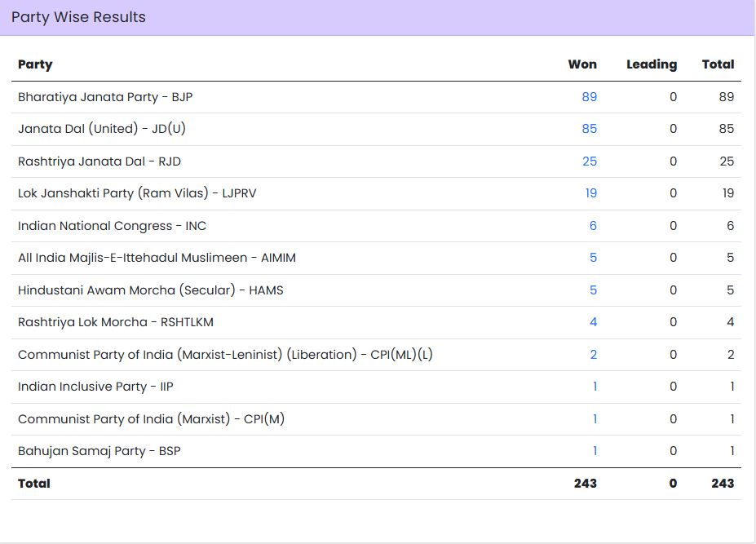Select Janata Dal (United) - JD(U) text
The width and height of the screenshot is (756, 544).
coord(102,129)
